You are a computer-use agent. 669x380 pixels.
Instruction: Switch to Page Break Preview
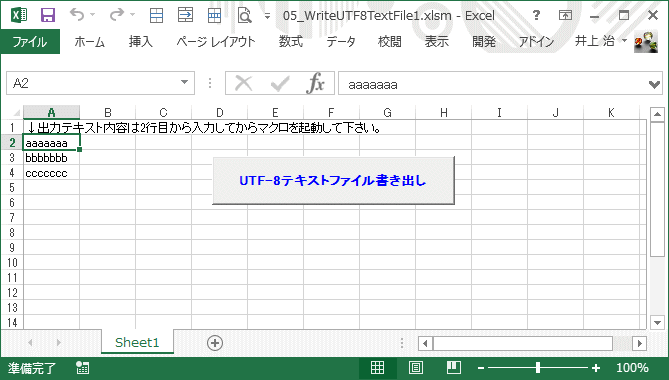coord(454,367)
